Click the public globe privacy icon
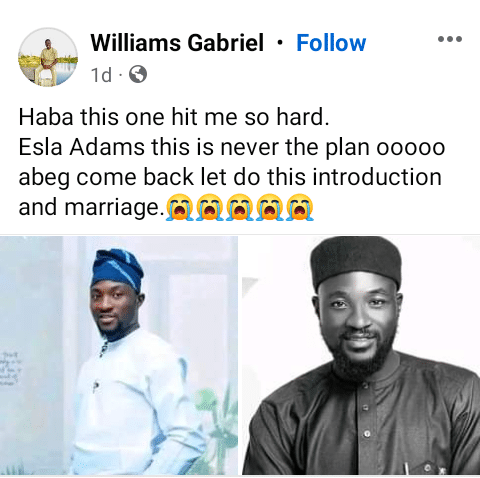This screenshot has width=480, height=478. pyautogui.click(x=138, y=74)
